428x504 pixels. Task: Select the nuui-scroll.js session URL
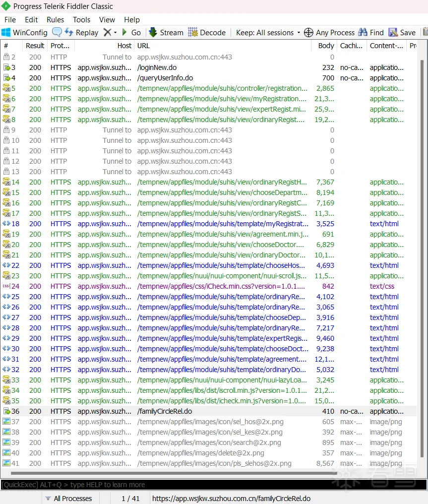222,276
